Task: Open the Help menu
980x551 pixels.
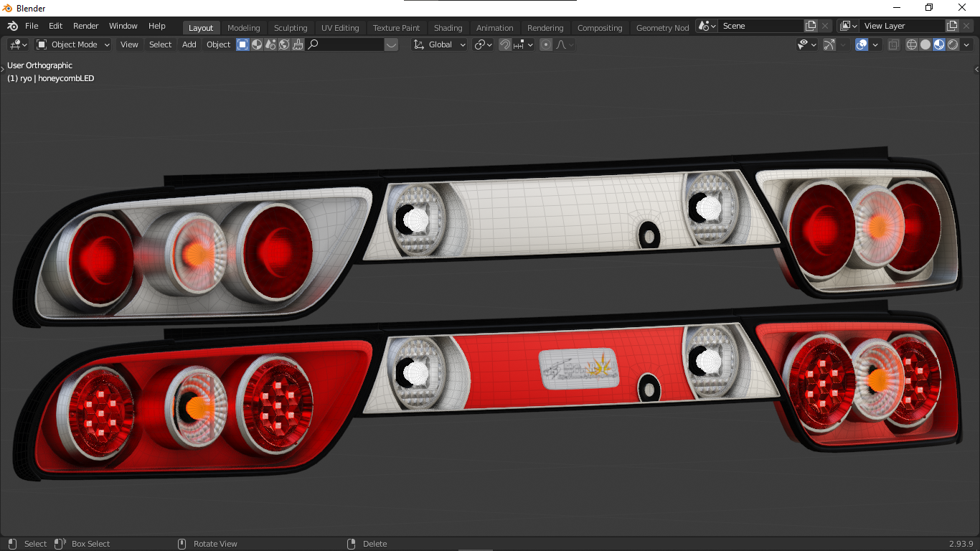Action: (x=157, y=26)
